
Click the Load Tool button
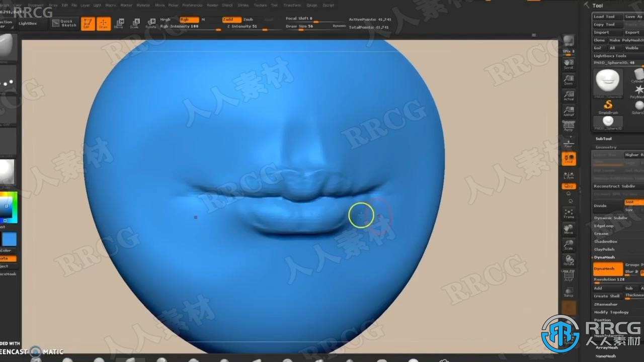[607, 17]
